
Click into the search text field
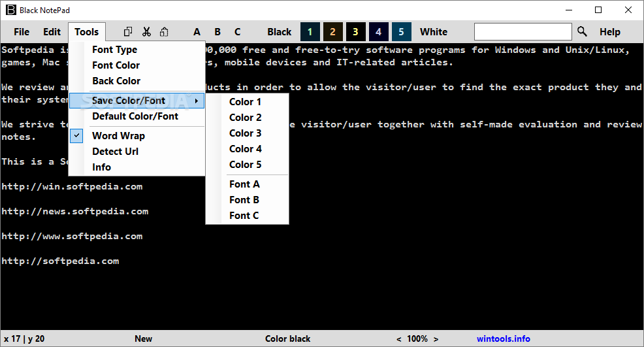point(523,31)
